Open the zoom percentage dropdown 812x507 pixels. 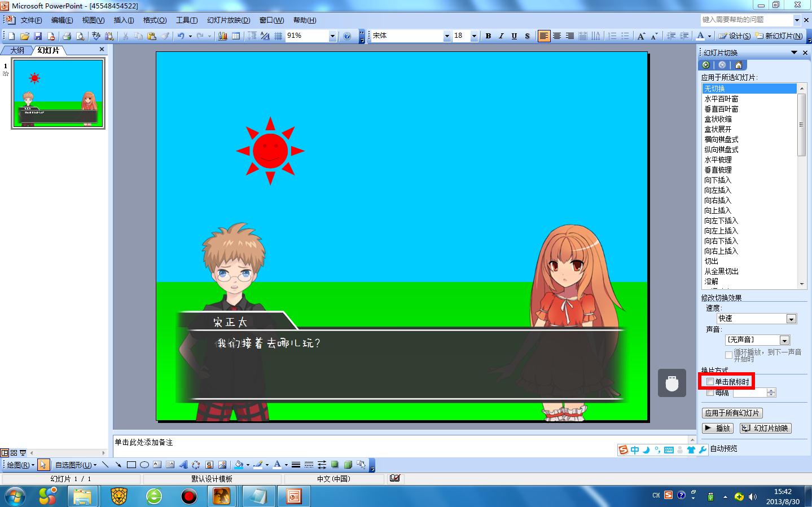coord(332,36)
